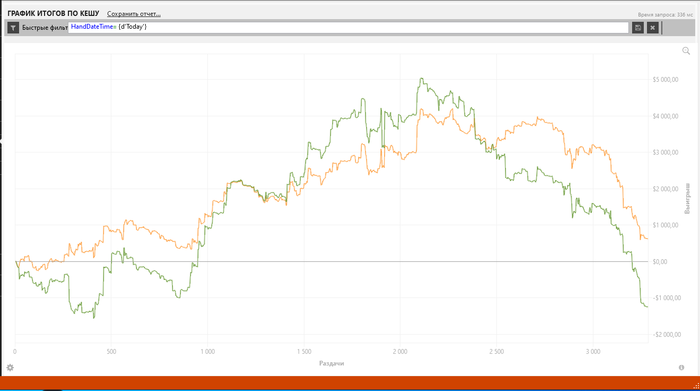Click into the HandDateTime filter input field
700x391 pixels.
[x=348, y=27]
